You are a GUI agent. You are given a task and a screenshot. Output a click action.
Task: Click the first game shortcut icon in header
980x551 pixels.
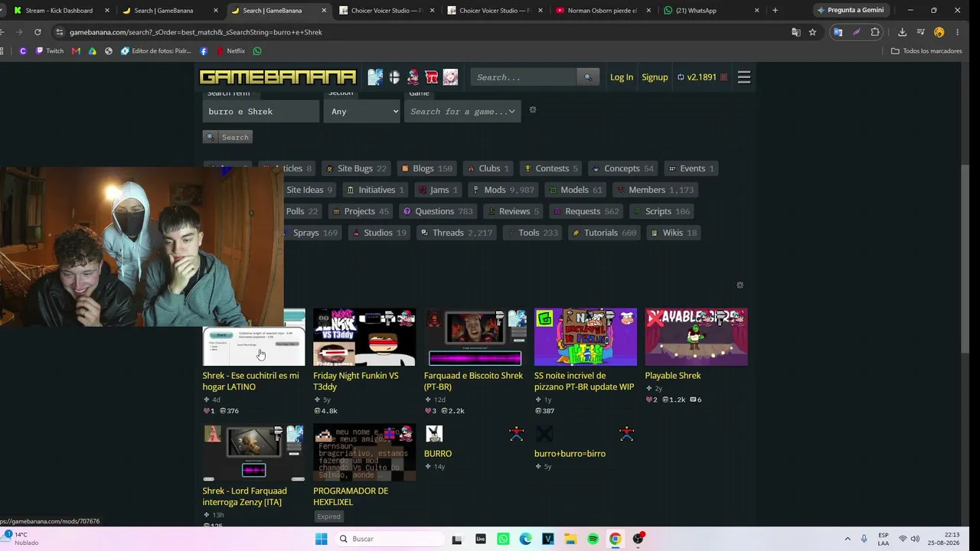pyautogui.click(x=375, y=77)
